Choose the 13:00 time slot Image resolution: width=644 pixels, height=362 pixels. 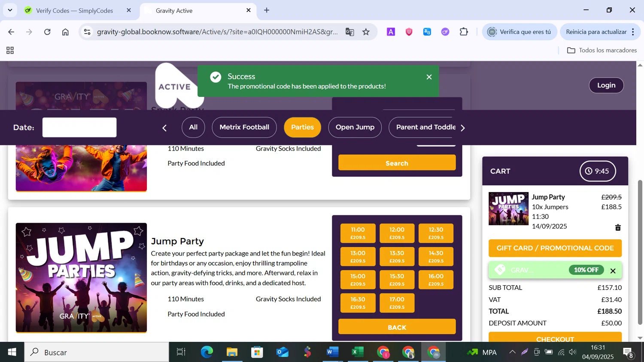point(358,256)
